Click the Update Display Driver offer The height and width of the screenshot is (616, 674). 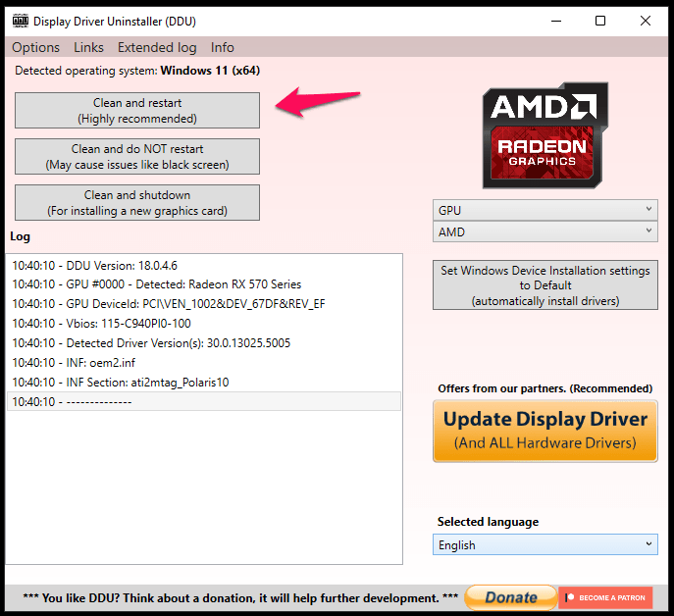[x=544, y=431]
